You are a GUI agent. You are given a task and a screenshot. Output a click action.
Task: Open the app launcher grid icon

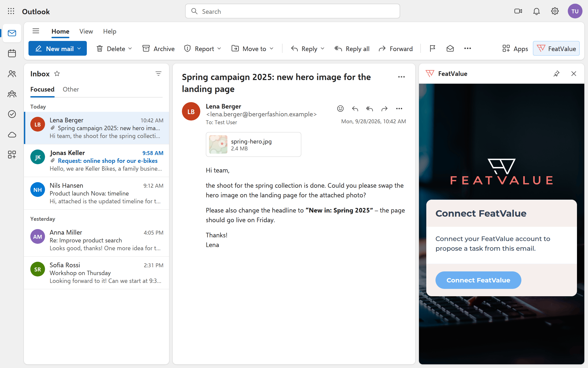(x=11, y=11)
